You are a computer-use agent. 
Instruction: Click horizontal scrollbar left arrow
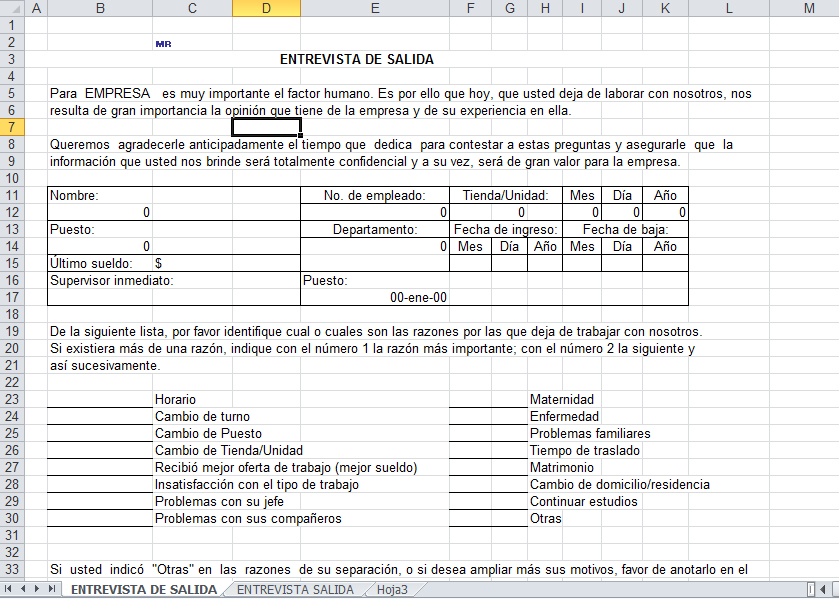click(x=822, y=590)
